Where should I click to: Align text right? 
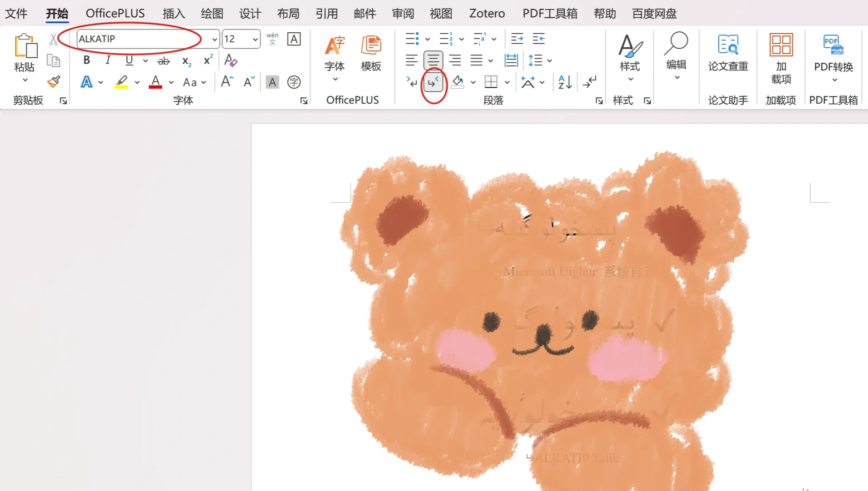tap(455, 60)
